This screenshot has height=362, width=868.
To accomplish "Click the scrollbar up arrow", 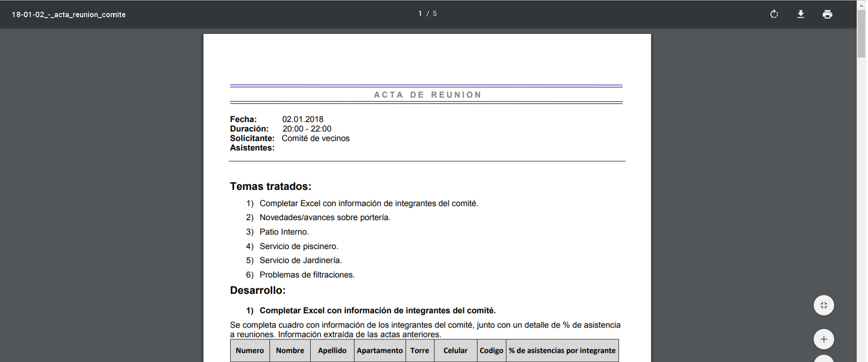I will click(x=861, y=5).
